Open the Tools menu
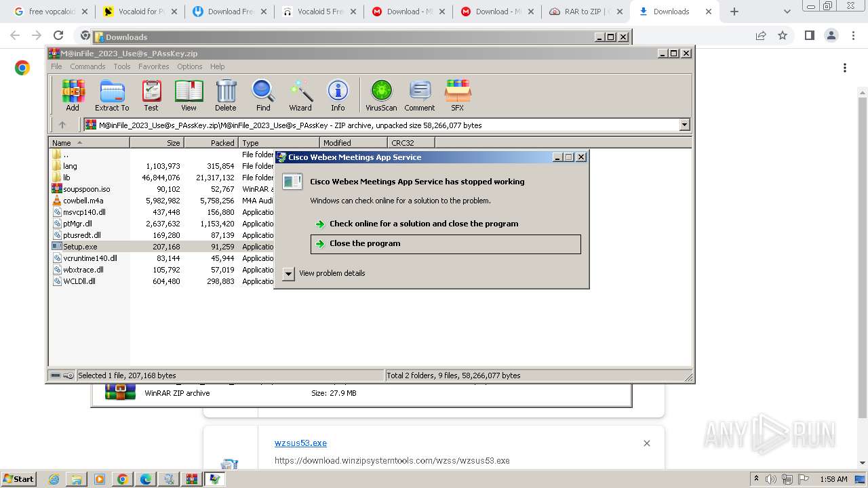The height and width of the screenshot is (488, 868). pyautogui.click(x=122, y=66)
